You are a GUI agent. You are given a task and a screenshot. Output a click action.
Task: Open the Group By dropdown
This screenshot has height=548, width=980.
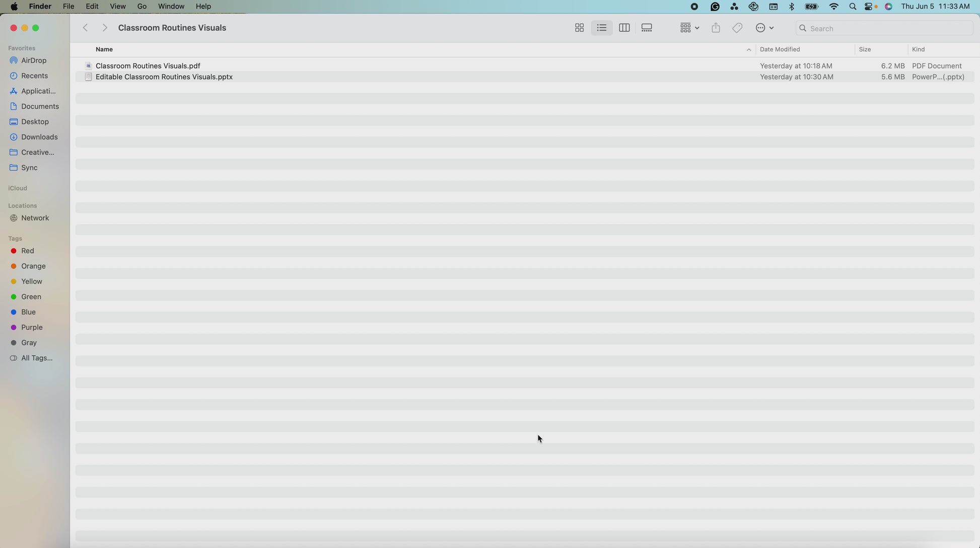(689, 28)
